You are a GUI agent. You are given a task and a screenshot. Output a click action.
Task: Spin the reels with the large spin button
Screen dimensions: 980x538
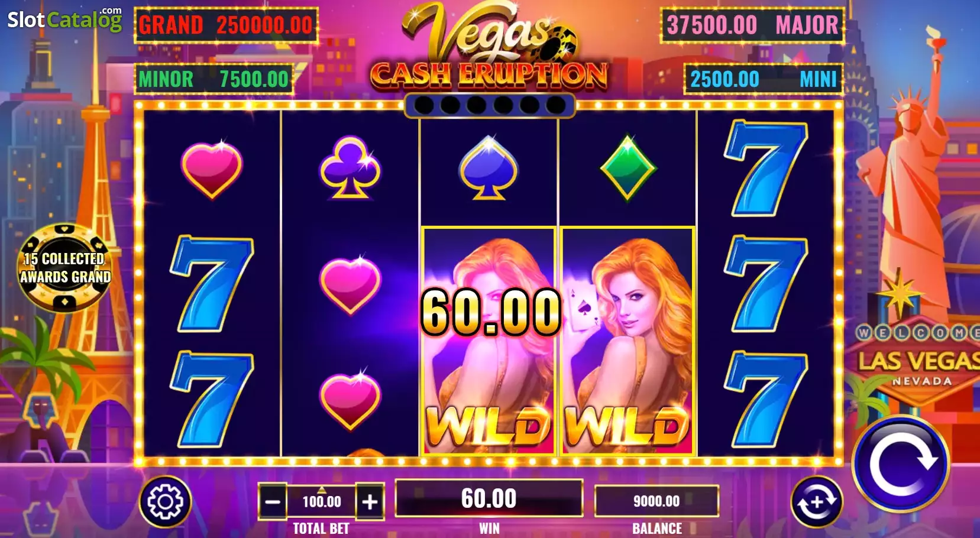click(901, 464)
